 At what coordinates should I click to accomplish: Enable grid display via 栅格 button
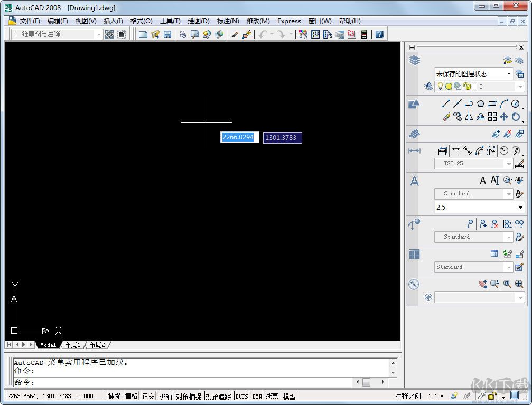(x=130, y=395)
